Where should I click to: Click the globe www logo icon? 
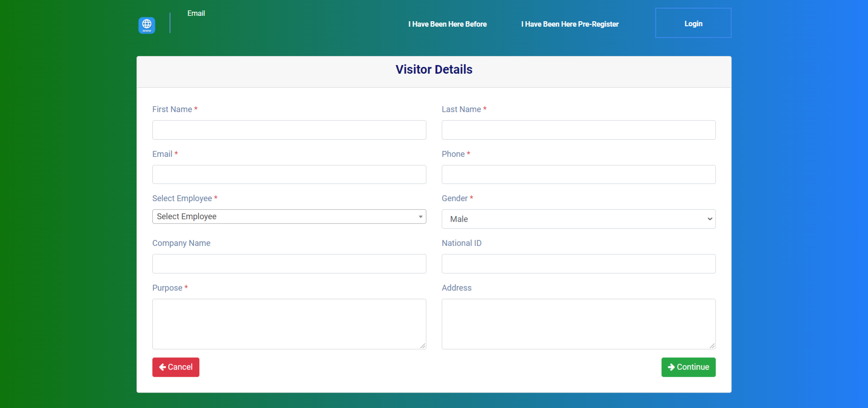pos(146,25)
